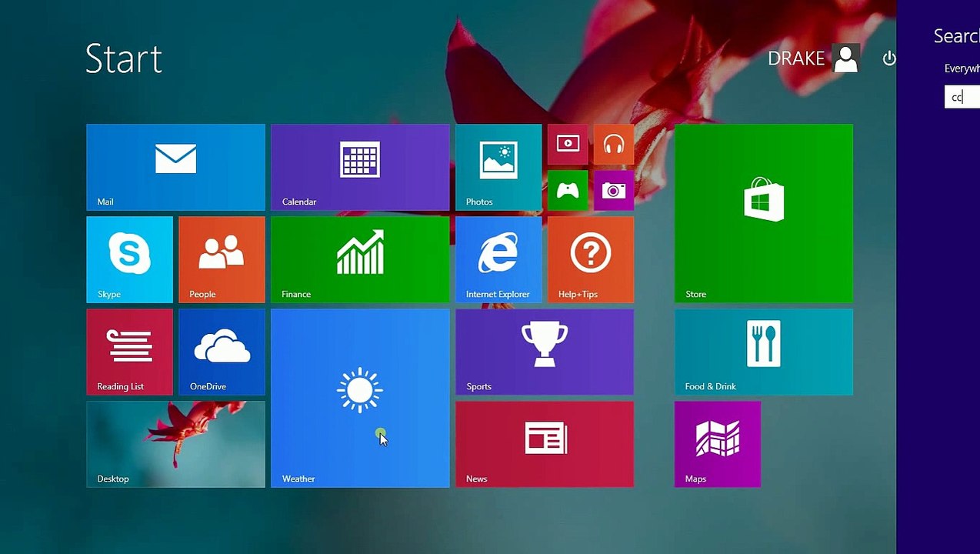The height and width of the screenshot is (554, 980).
Task: Launch the Photos app tile
Action: pyautogui.click(x=498, y=167)
